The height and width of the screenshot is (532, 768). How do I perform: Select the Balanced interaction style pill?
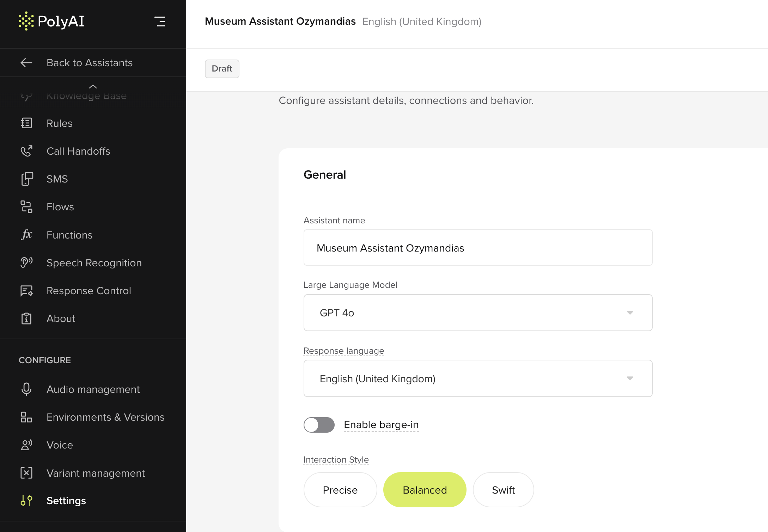coord(425,490)
